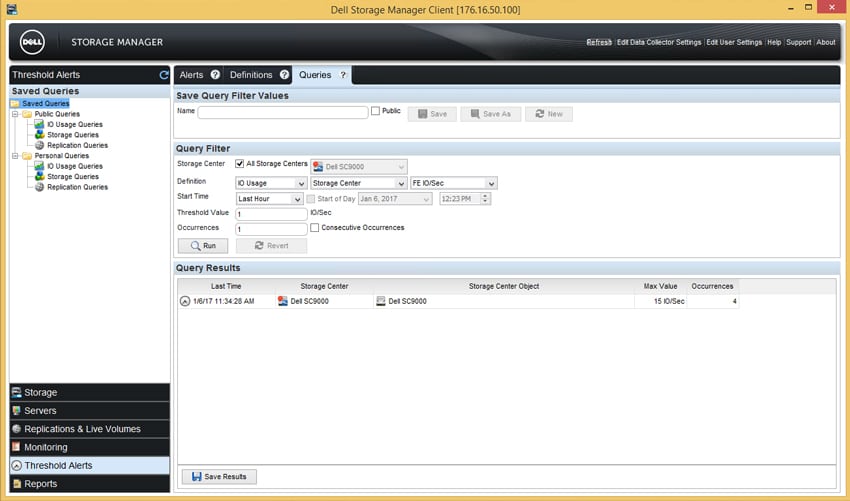
Task: Open the IO Usage definition dropdown
Action: 271,183
